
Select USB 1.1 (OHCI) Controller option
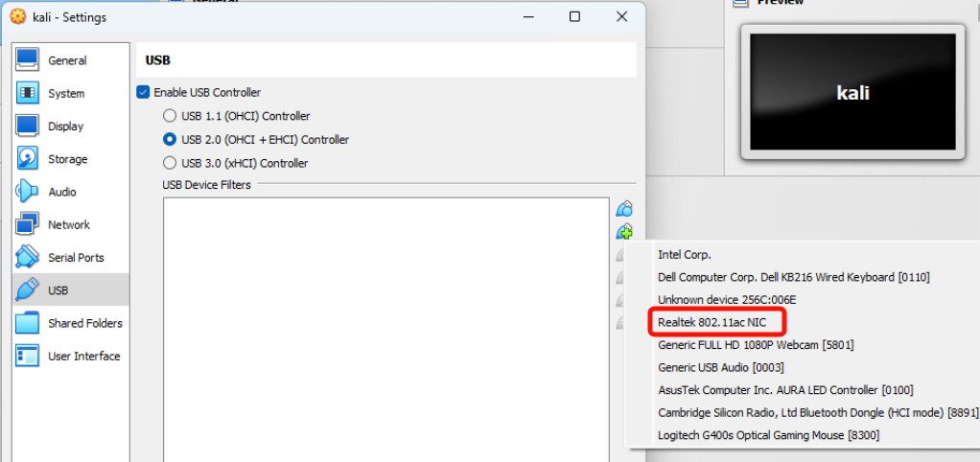[170, 116]
